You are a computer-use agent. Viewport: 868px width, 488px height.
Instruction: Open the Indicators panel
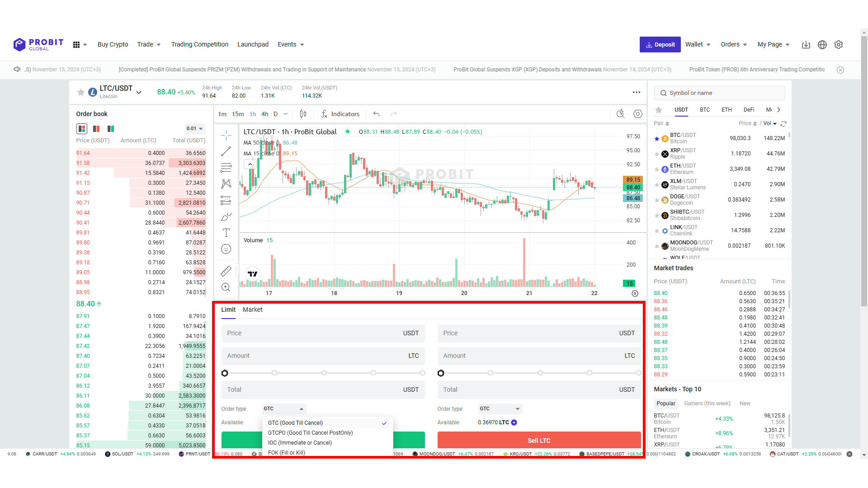[340, 114]
